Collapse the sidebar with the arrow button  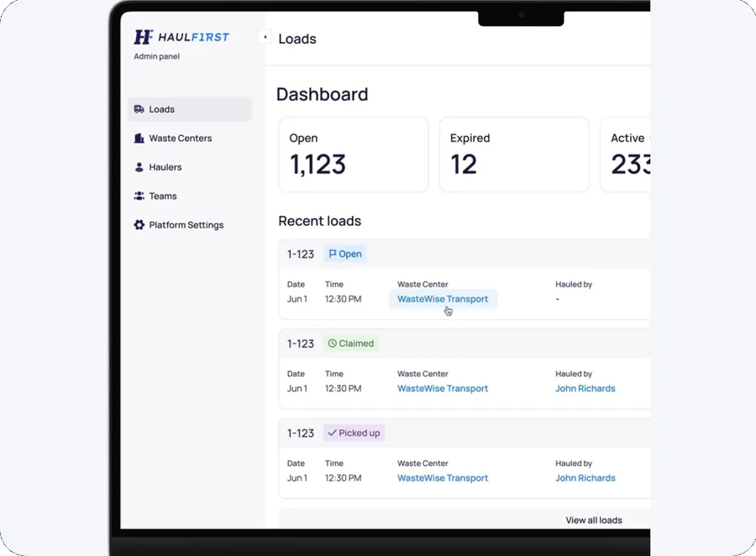[x=265, y=37]
